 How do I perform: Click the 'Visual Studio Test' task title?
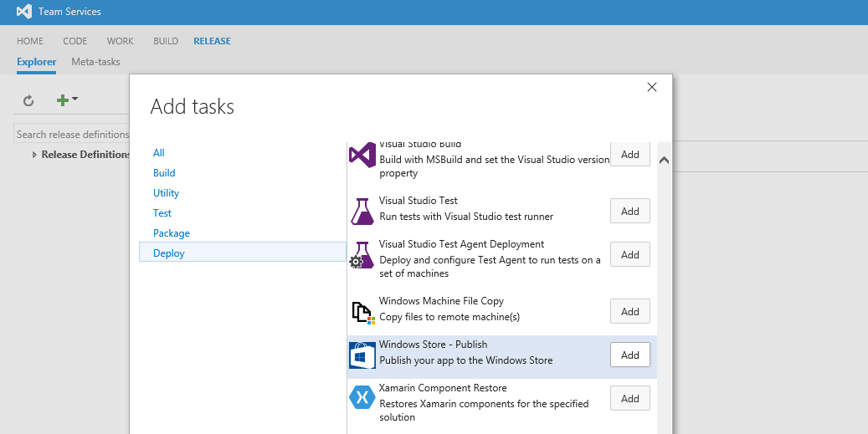pyautogui.click(x=418, y=201)
